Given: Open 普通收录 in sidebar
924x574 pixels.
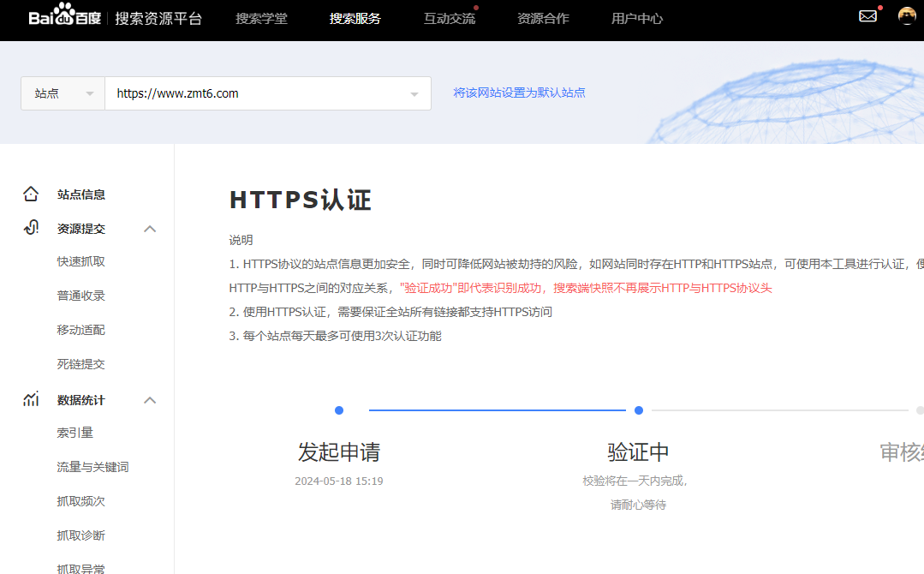Looking at the screenshot, I should [x=81, y=296].
